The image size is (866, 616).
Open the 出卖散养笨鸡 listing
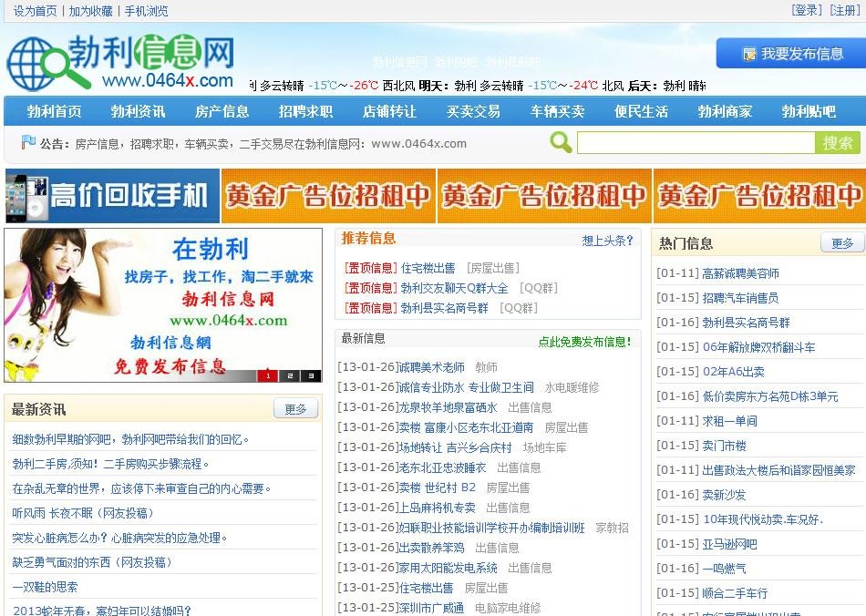point(431,548)
